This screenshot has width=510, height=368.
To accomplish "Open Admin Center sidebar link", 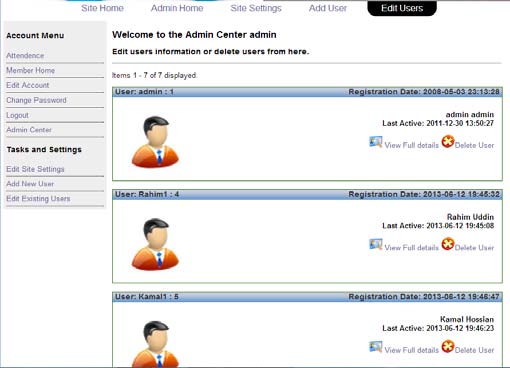I will tap(29, 130).
